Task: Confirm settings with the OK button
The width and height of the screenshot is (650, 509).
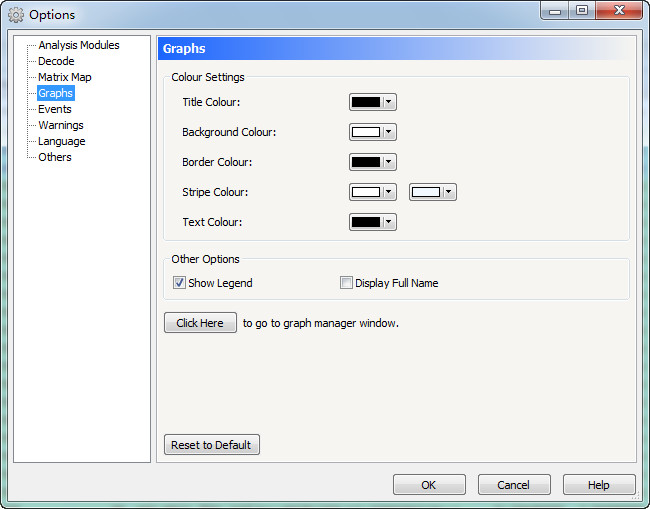Action: (x=429, y=485)
